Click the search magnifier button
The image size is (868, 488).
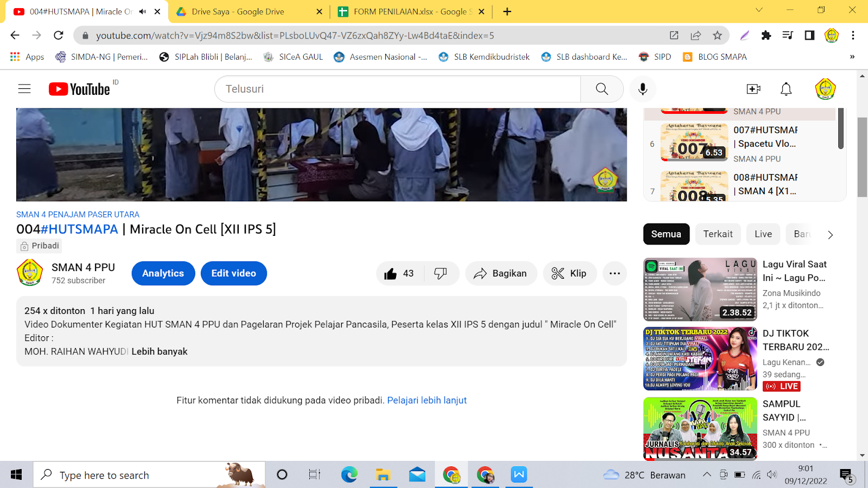(x=602, y=89)
